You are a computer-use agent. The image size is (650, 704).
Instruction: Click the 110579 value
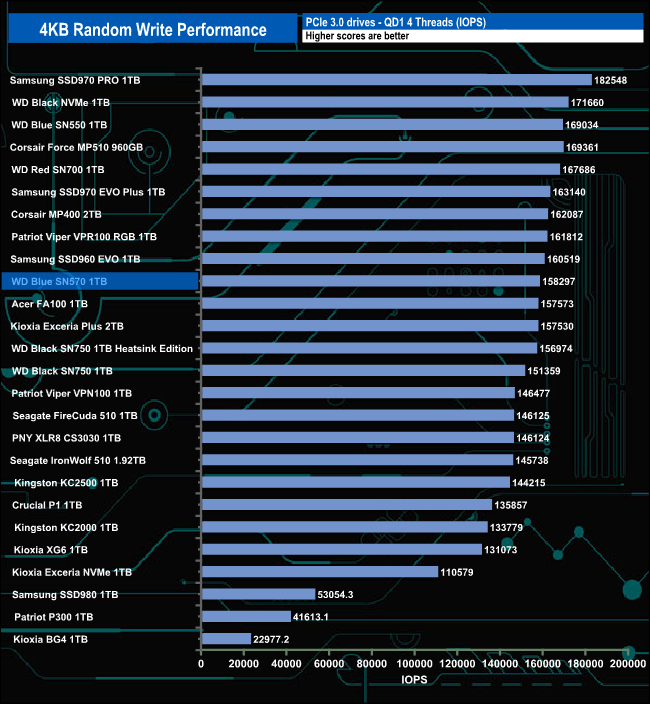[457, 572]
